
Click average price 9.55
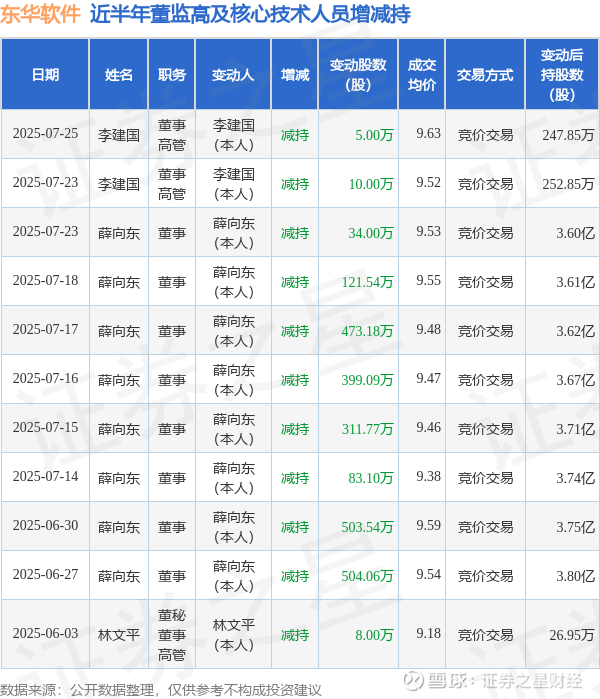(428, 281)
